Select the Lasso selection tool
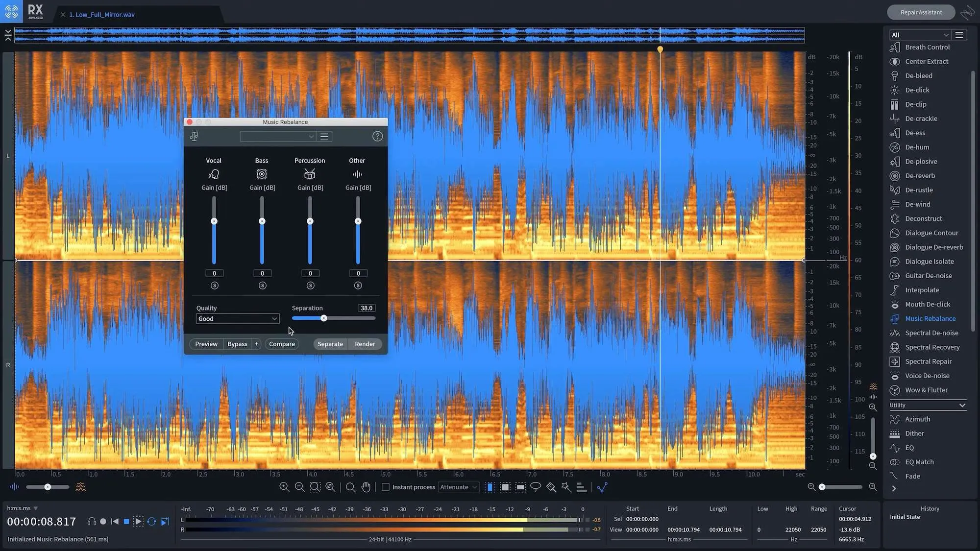Image resolution: width=980 pixels, height=551 pixels. pos(536,487)
